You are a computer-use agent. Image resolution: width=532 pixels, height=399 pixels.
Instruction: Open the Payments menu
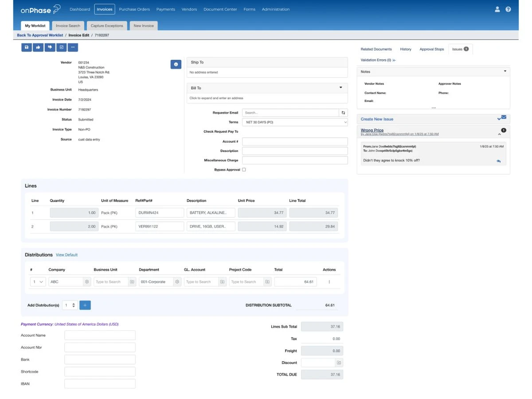[166, 9]
